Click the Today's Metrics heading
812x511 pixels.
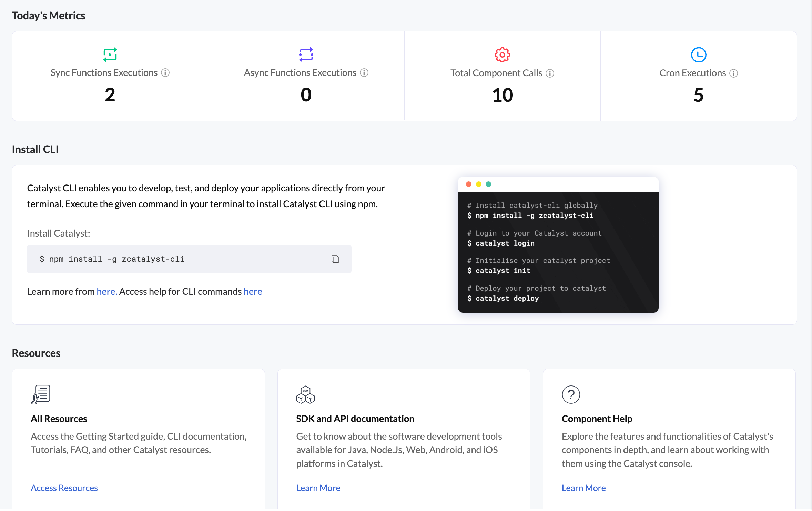[49, 16]
